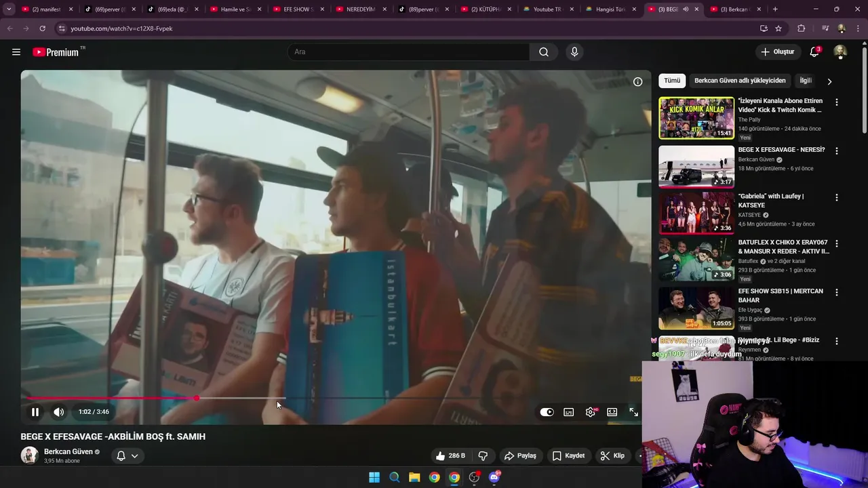The image size is (868, 488).
Task: Toggle the autoplay switch in player
Action: tap(547, 411)
